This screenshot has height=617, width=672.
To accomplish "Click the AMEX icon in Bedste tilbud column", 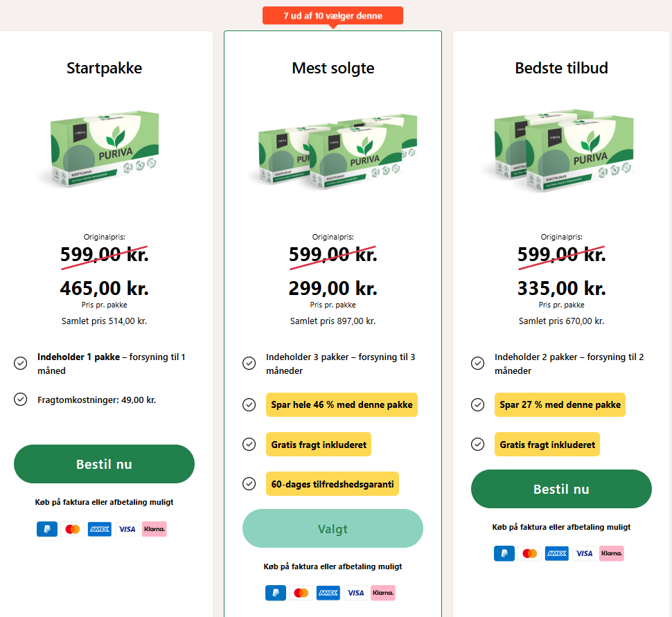I will [556, 553].
